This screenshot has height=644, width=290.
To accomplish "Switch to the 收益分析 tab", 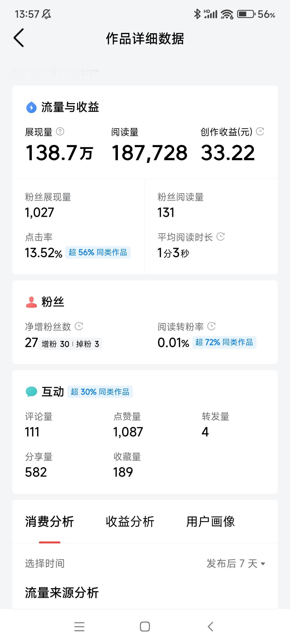I will pos(130,522).
